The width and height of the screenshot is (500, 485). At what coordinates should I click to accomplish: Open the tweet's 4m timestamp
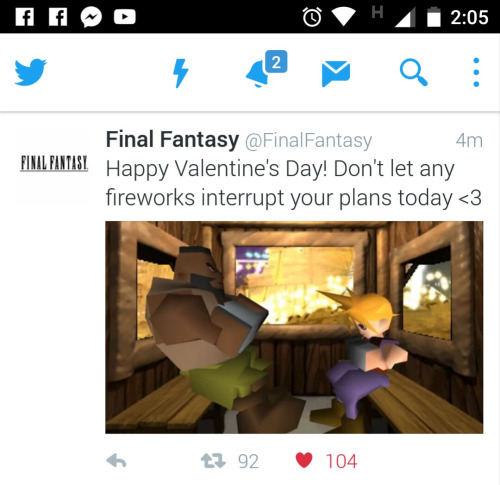tap(469, 140)
